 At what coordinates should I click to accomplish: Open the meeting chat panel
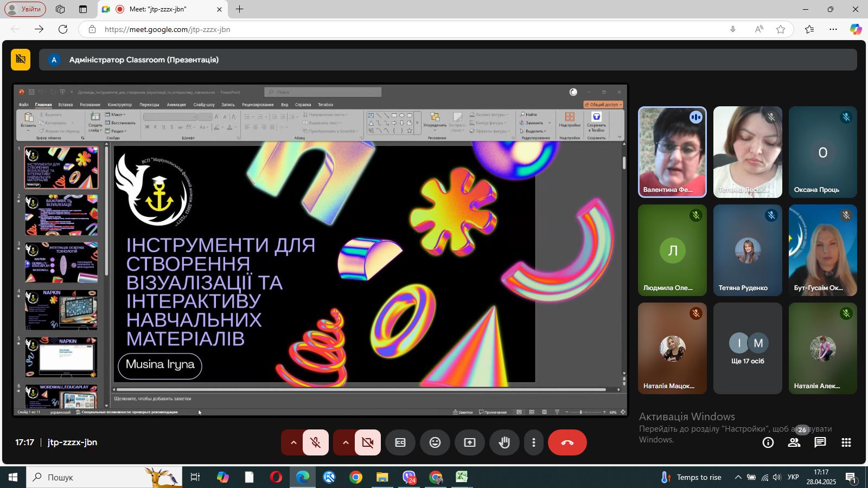click(820, 442)
